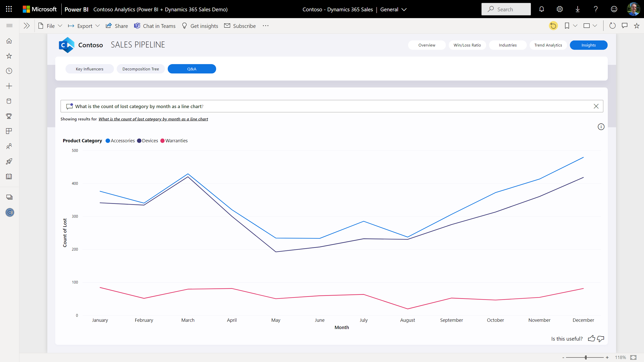Screen dimensions: 644x362
Task: Open the Home page from the sidebar
Action: point(9,41)
